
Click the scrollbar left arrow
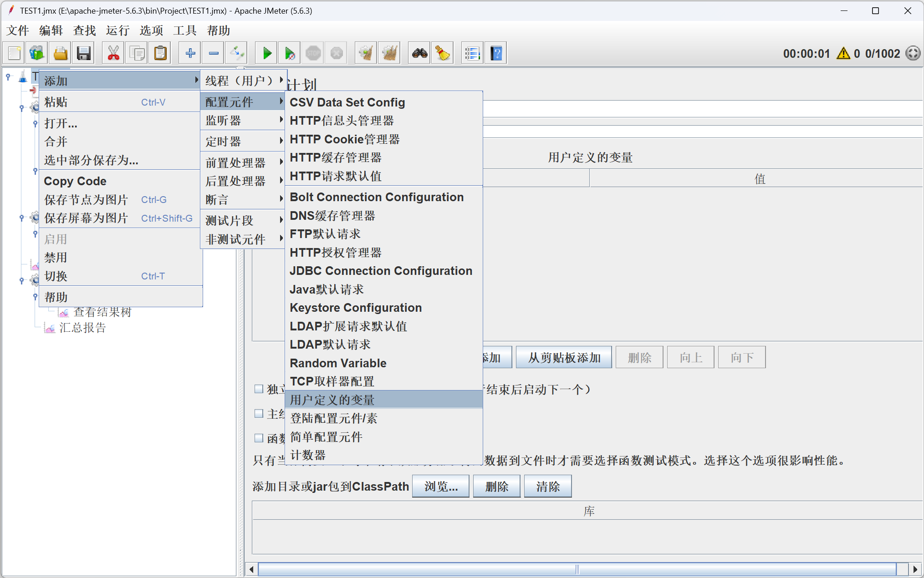(251, 569)
